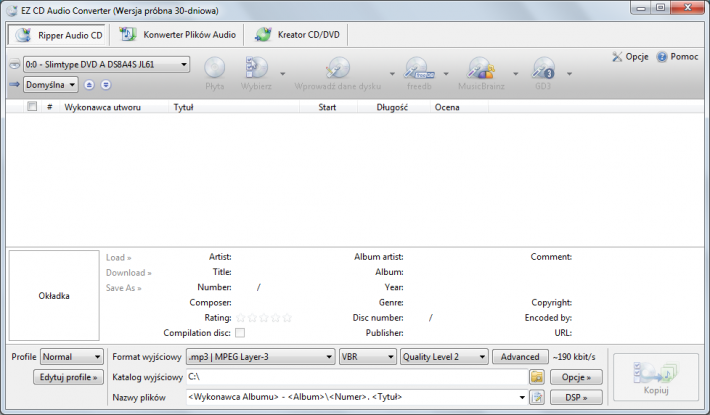Click the Okładka cover art box
The image size is (710, 415).
pos(54,296)
